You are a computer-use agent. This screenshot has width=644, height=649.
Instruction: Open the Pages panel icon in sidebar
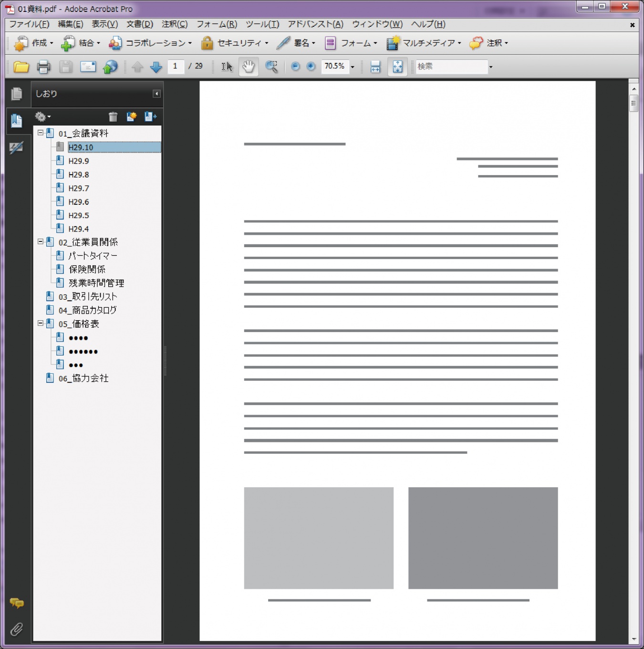tap(17, 94)
